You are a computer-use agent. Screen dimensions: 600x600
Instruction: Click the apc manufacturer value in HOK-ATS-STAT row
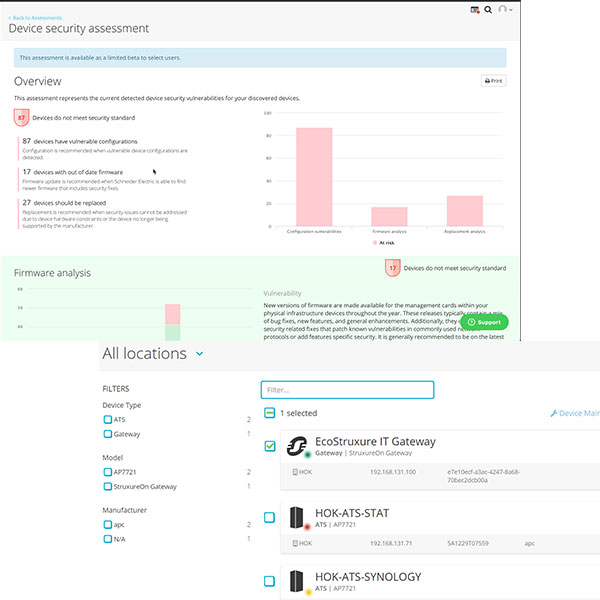tap(530, 543)
